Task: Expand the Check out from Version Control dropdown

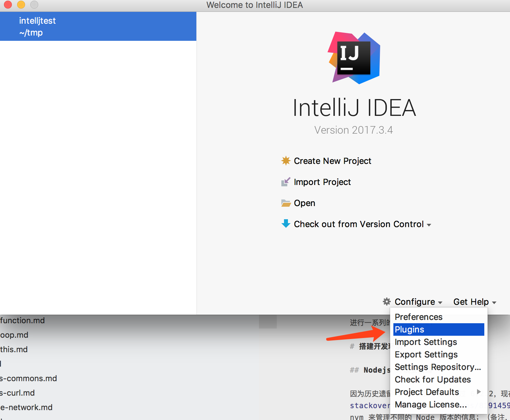Action: (429, 224)
